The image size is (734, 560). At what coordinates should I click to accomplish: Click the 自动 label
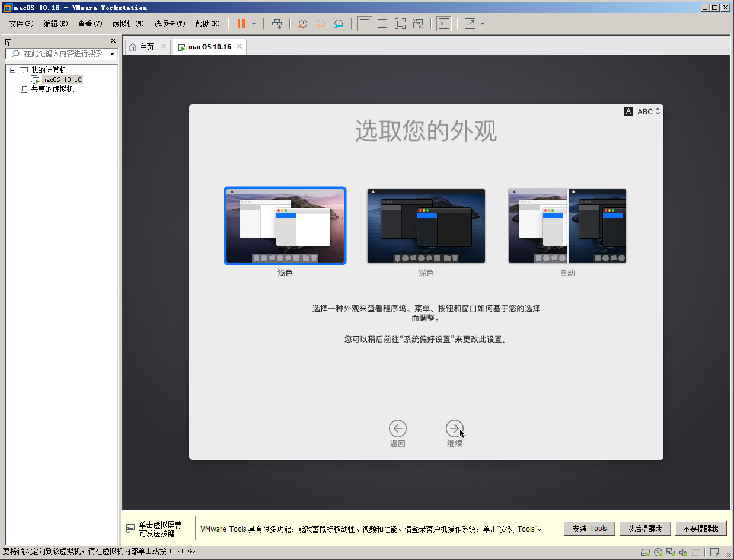coord(567,273)
